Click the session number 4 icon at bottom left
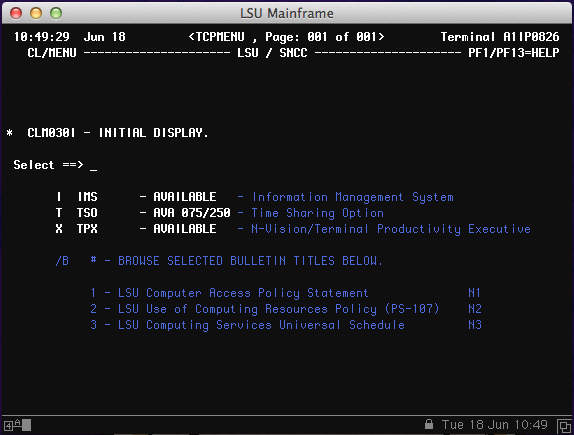The height and width of the screenshot is (435, 574). [8, 425]
